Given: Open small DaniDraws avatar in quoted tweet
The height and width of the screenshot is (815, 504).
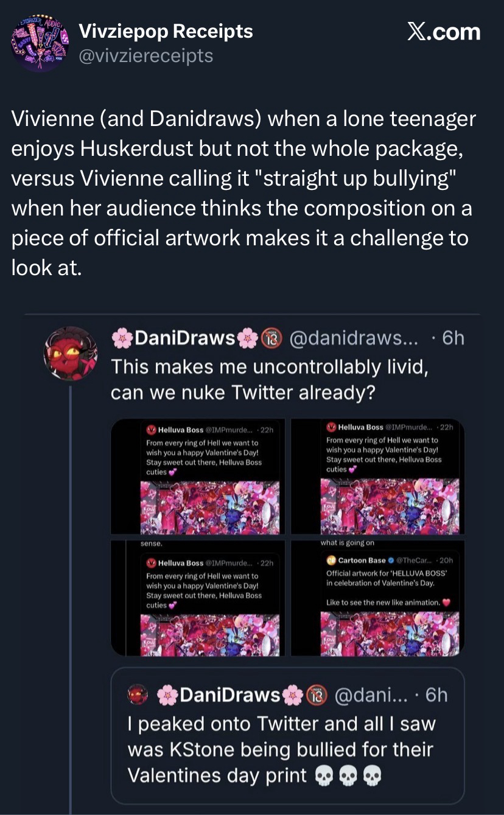Looking at the screenshot, I should click(138, 695).
